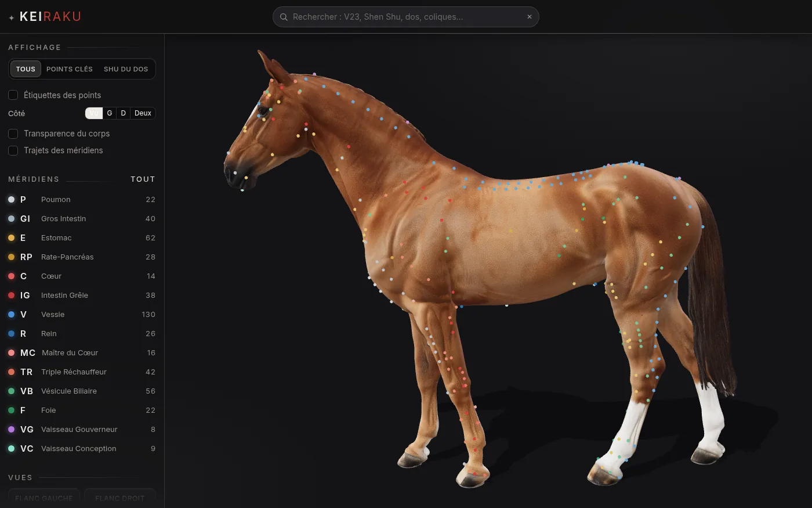Click the Poumon meridian color dot
This screenshot has width=812, height=508.
tap(11, 200)
